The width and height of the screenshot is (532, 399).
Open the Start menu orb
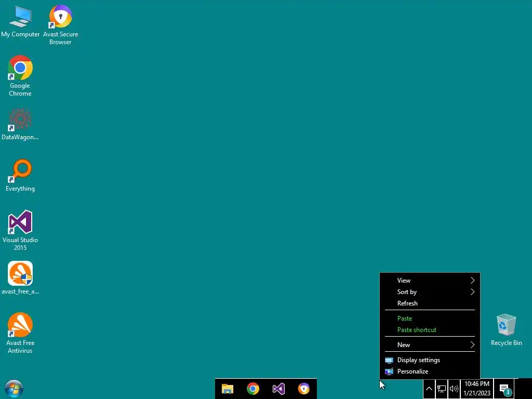pos(14,389)
